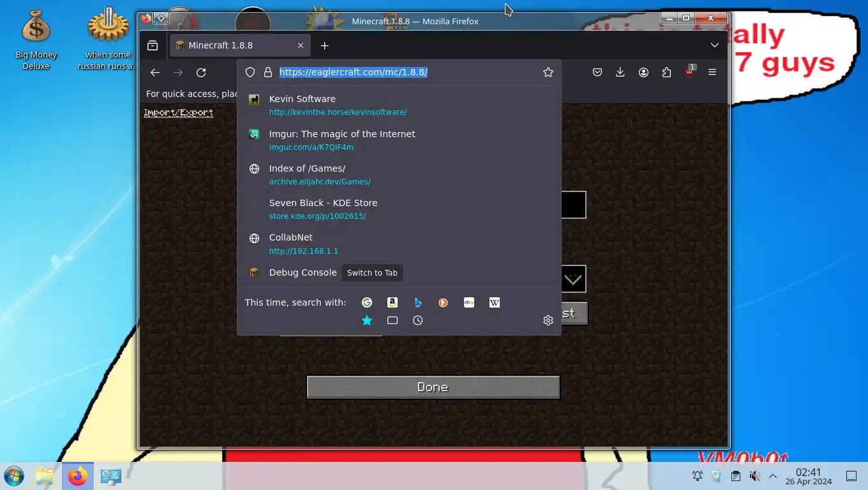Image resolution: width=868 pixels, height=490 pixels.
Task: Search this time with DuckDuckGo
Action: click(x=444, y=302)
